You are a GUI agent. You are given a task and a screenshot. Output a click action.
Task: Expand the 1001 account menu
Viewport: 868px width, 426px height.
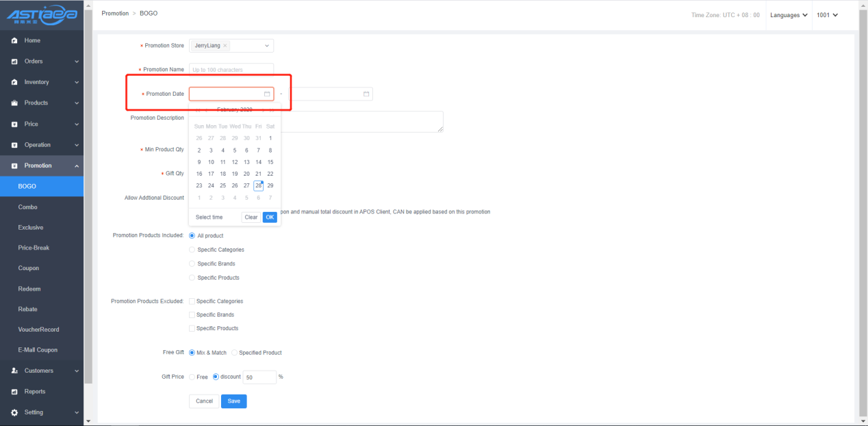click(827, 15)
